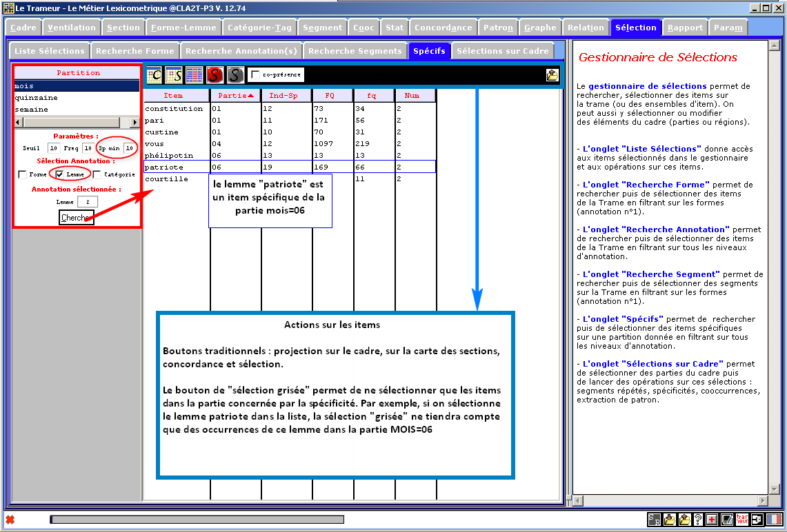Click the cadre projection 'C' grid icon
Viewport: 787px width, 532px height.
click(x=155, y=75)
